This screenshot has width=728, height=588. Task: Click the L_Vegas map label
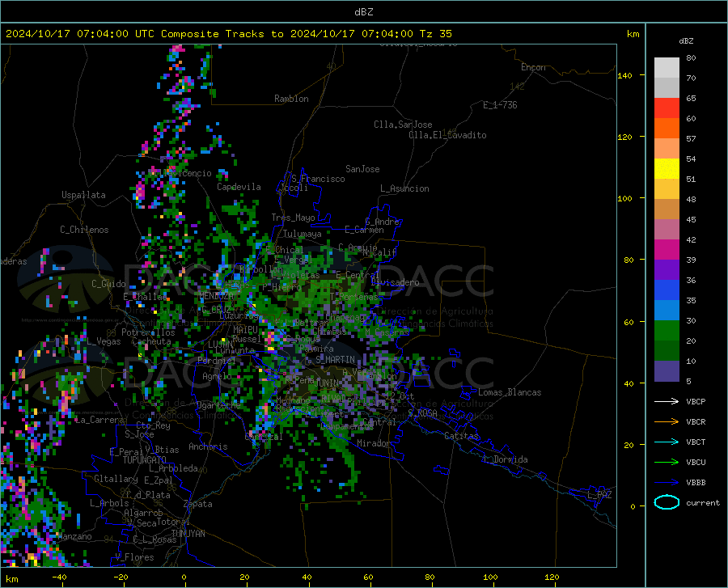click(104, 341)
